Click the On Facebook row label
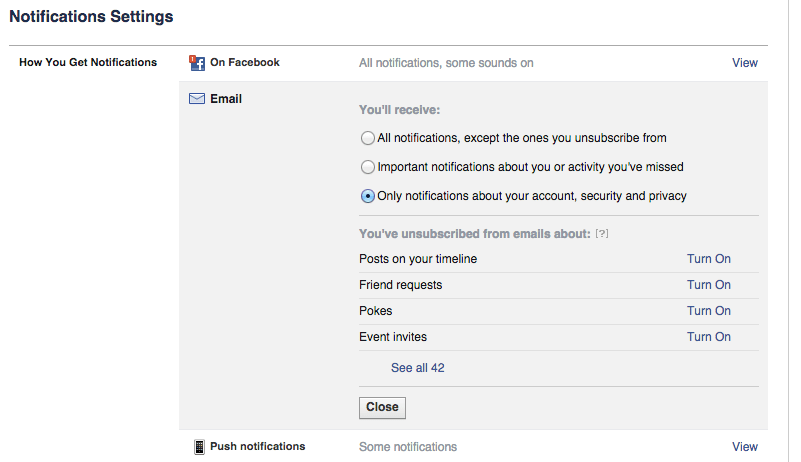This screenshot has height=462, width=801. (x=244, y=63)
